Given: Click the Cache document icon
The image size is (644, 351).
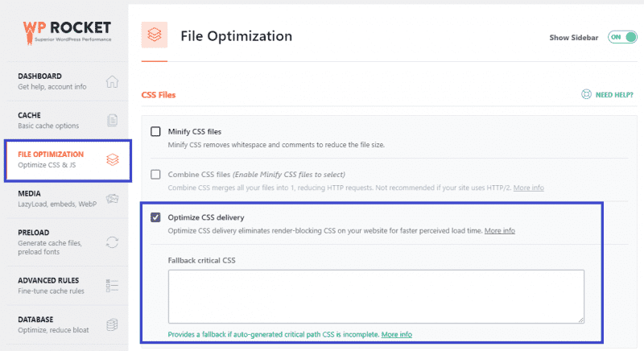Looking at the screenshot, I should tap(113, 120).
